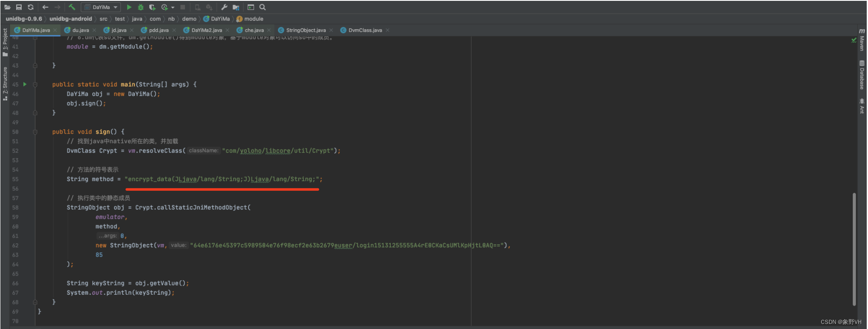Switch to the pdd.java tab
This screenshot has width=868, height=329.
click(x=159, y=30)
